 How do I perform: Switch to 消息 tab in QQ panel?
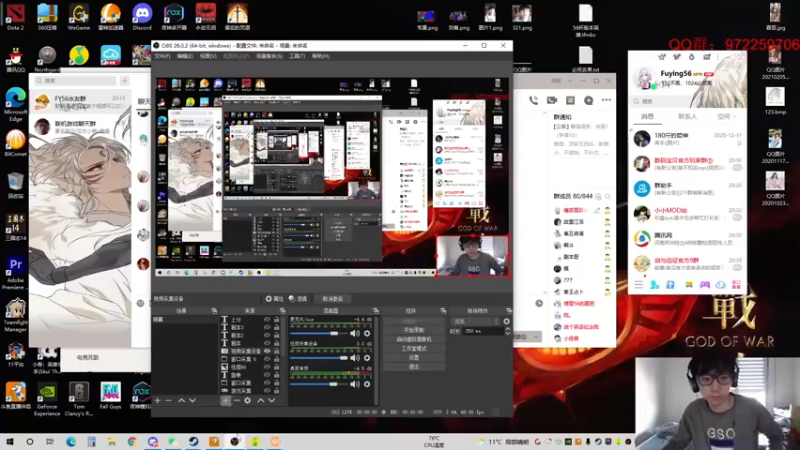point(647,117)
